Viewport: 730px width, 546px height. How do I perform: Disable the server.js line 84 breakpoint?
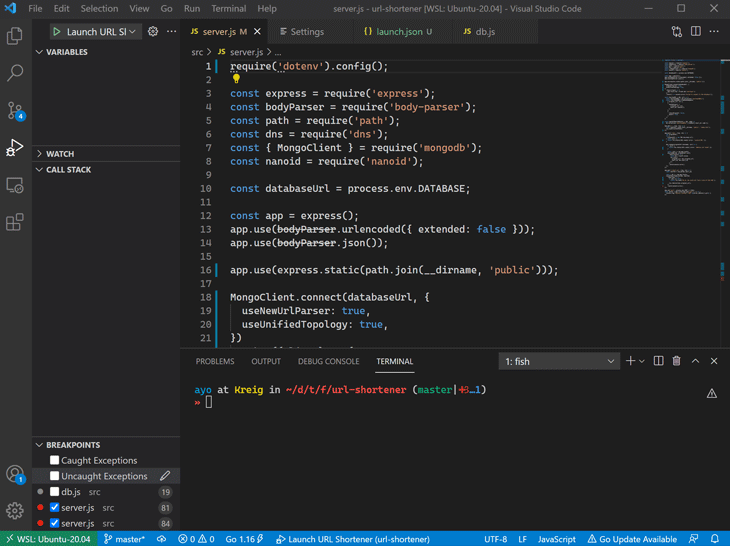tap(54, 523)
